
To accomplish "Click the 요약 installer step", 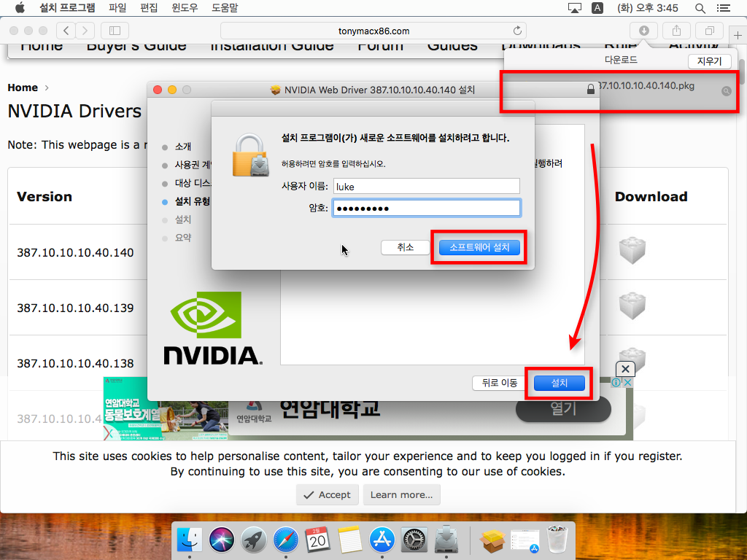I will 183,238.
